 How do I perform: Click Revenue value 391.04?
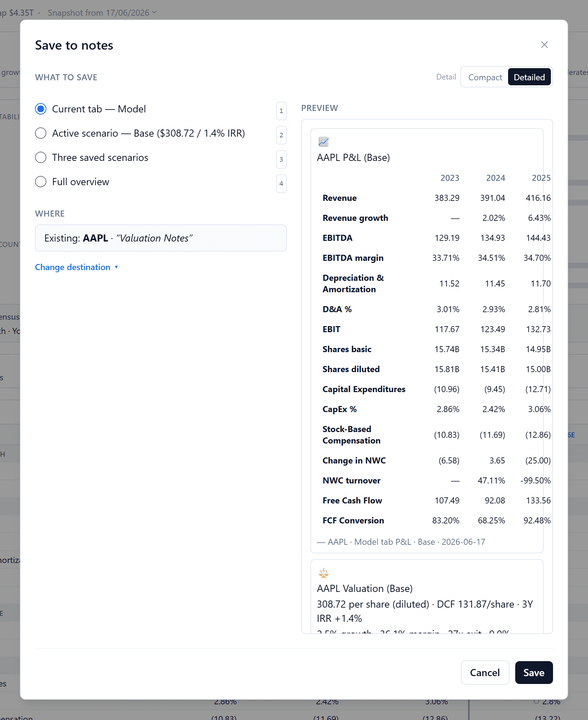492,198
